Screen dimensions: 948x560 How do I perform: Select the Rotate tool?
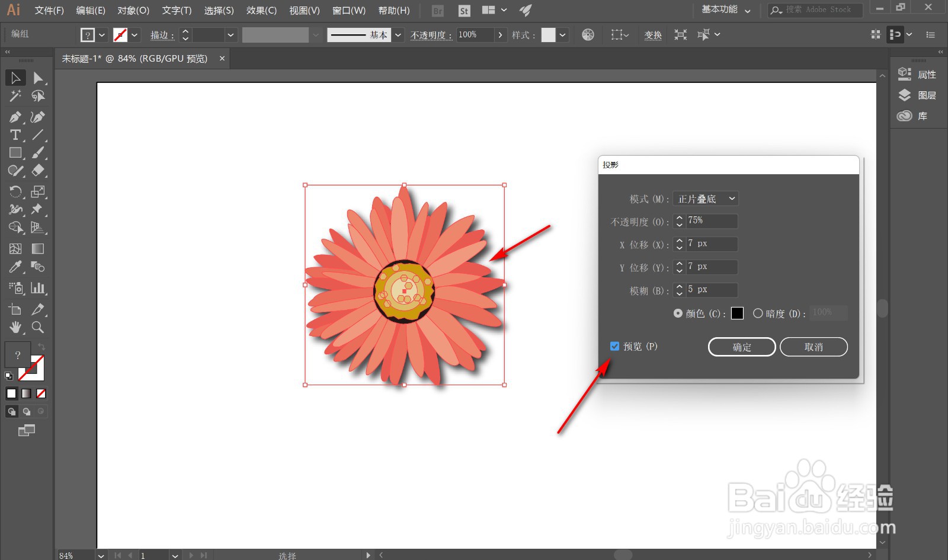(x=15, y=191)
